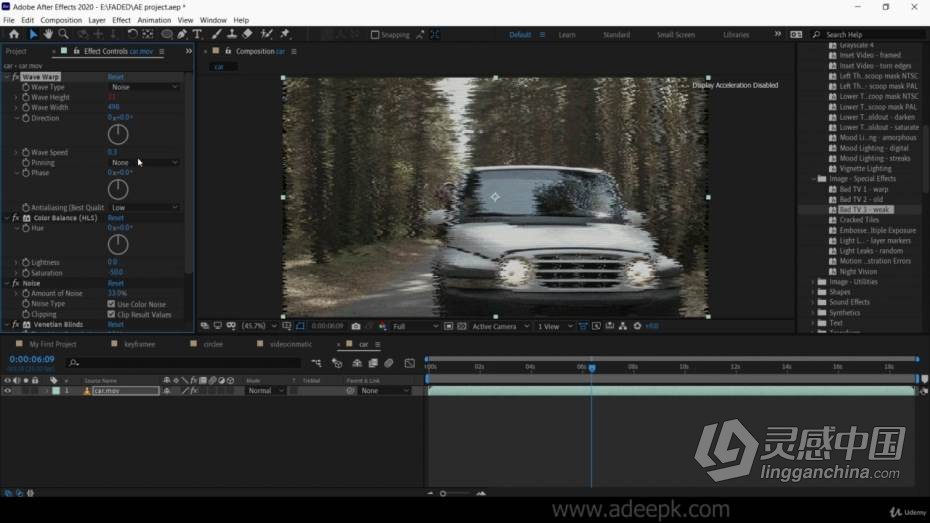Image resolution: width=930 pixels, height=523 pixels.
Task: Open the viewer resolution Full dropdown
Action: coord(415,326)
